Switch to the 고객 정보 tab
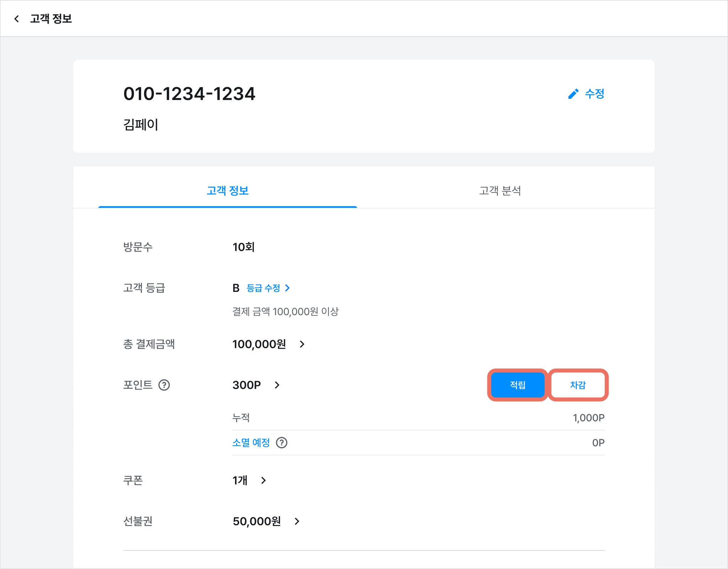This screenshot has height=569, width=728. point(227,191)
